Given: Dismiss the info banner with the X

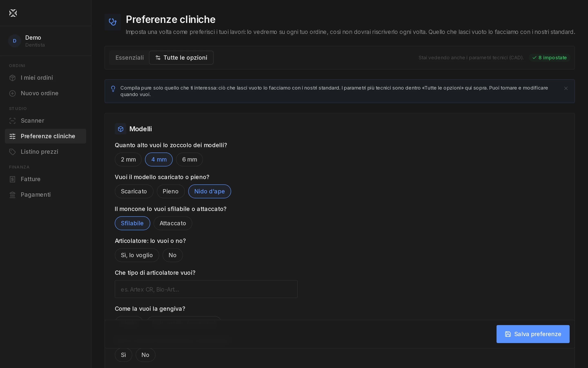Looking at the screenshot, I should 566,88.
